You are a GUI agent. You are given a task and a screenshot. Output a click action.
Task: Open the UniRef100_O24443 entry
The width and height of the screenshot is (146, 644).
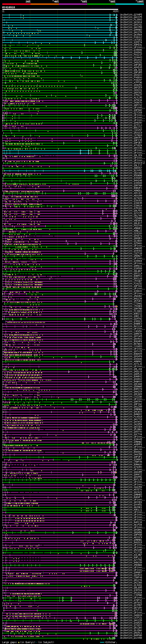pos(131,58)
